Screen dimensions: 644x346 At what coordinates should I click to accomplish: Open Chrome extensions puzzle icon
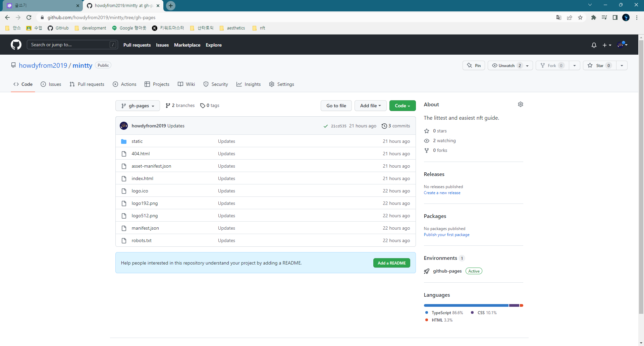tap(594, 17)
